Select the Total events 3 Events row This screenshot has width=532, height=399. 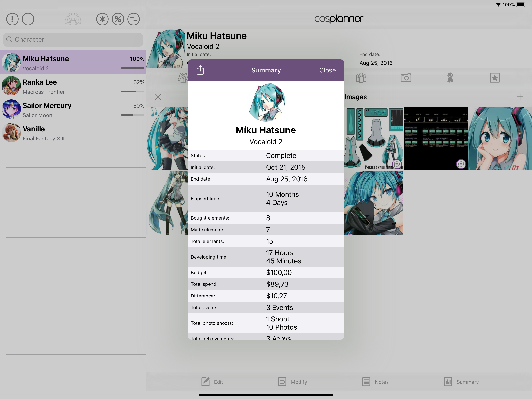(266, 308)
